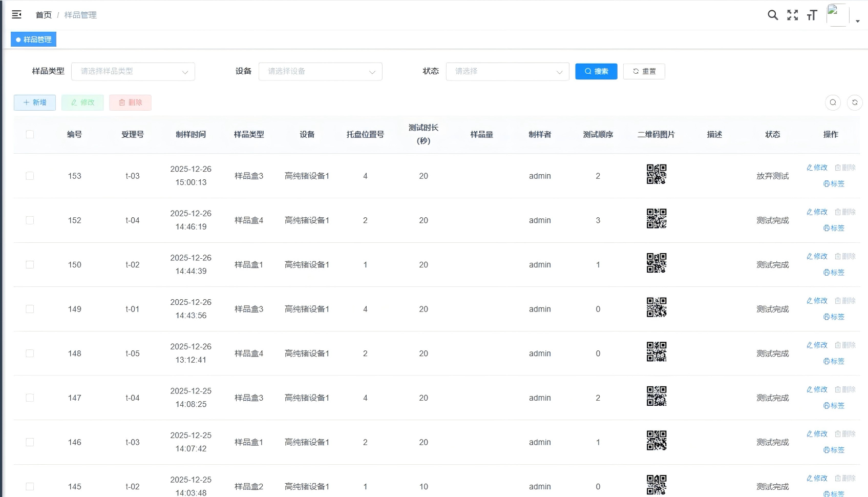The image size is (868, 497).
Task: Go to 首页 in the breadcrumb
Action: [x=44, y=15]
